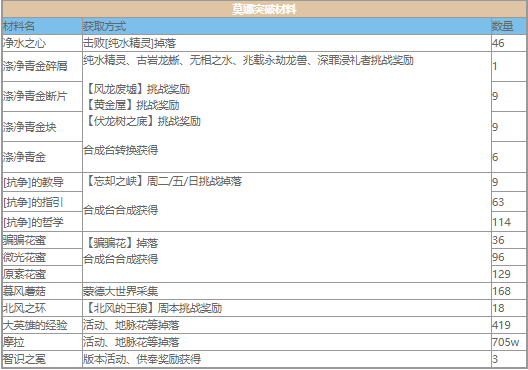The image size is (528, 370).
Task: Select the '涤净青金块' material cell
Action: 42,127
